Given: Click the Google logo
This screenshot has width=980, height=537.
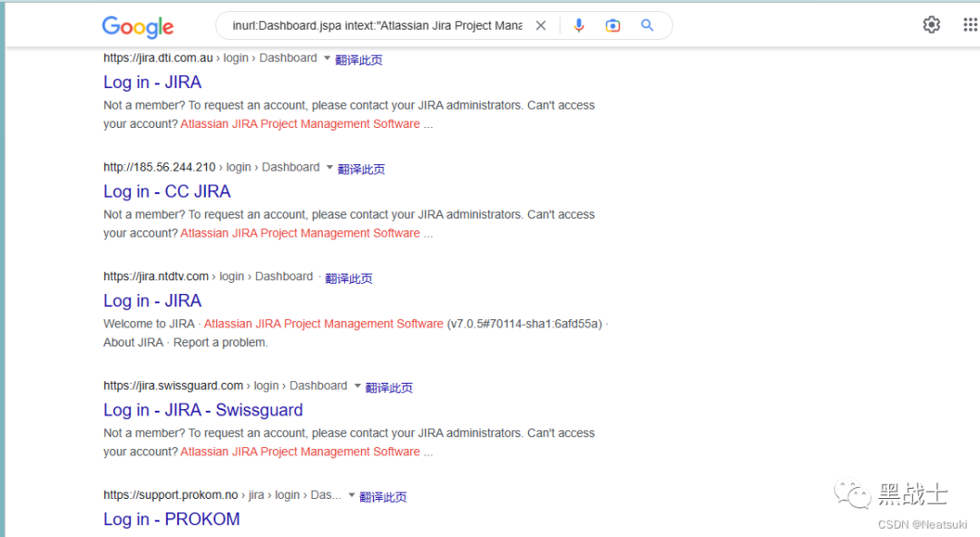Looking at the screenshot, I should pos(138,26).
